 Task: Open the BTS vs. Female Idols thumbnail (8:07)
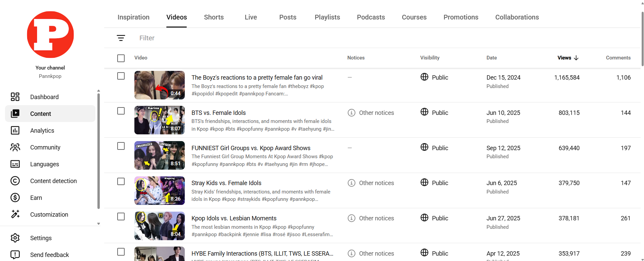click(x=160, y=120)
